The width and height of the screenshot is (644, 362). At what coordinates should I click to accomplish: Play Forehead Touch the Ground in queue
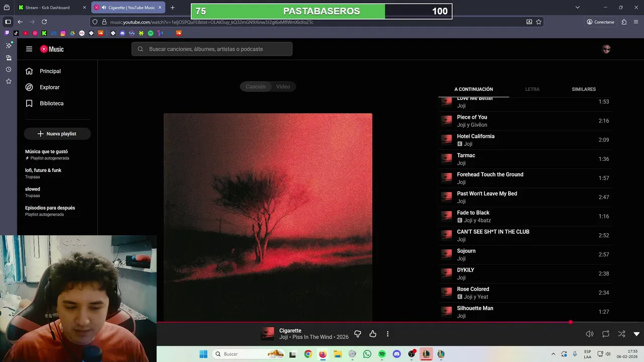coord(525,178)
